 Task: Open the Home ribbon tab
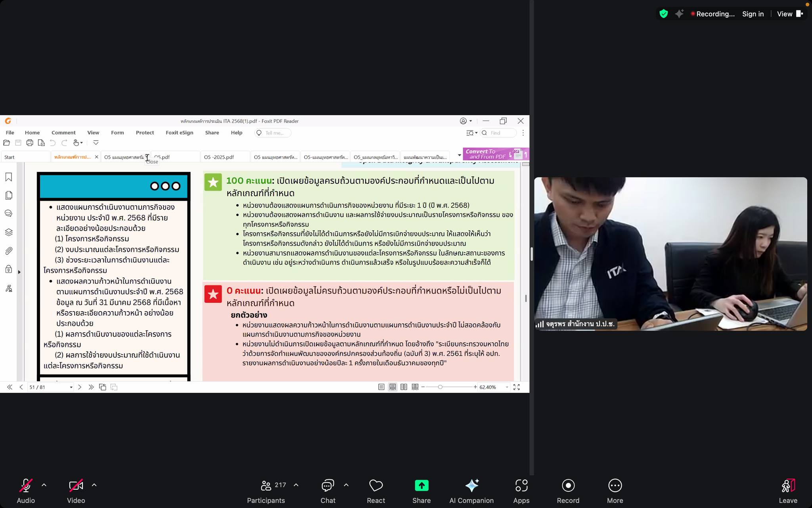pyautogui.click(x=32, y=133)
